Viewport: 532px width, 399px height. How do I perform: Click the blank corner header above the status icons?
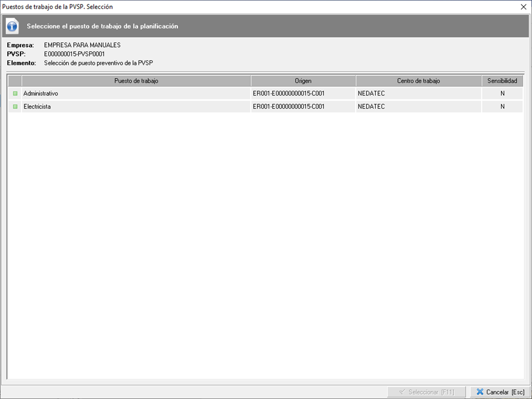[15, 81]
